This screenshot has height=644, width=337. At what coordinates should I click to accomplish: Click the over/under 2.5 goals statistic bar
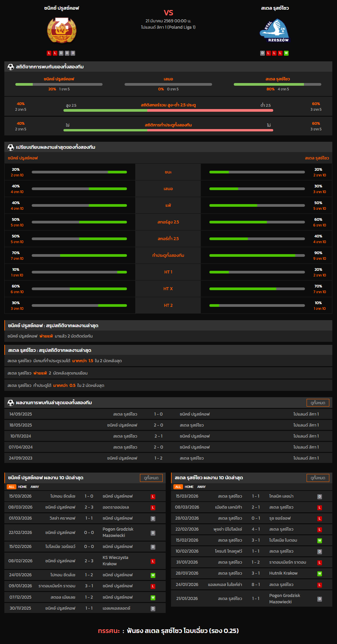[168, 110]
